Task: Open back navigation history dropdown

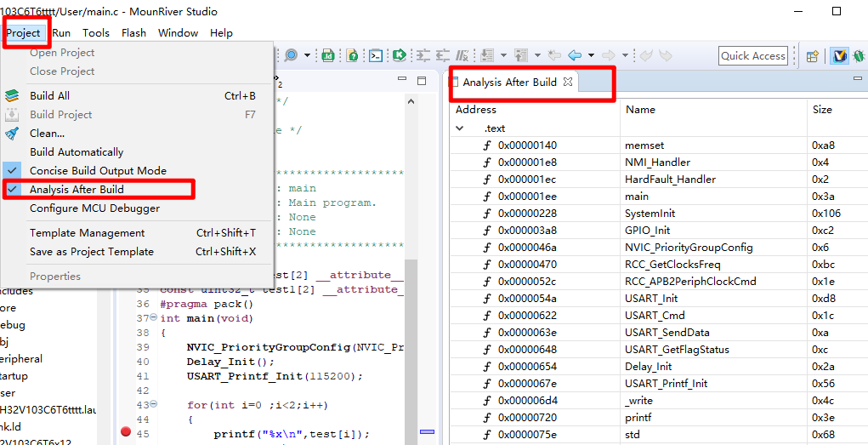Action: coord(591,56)
